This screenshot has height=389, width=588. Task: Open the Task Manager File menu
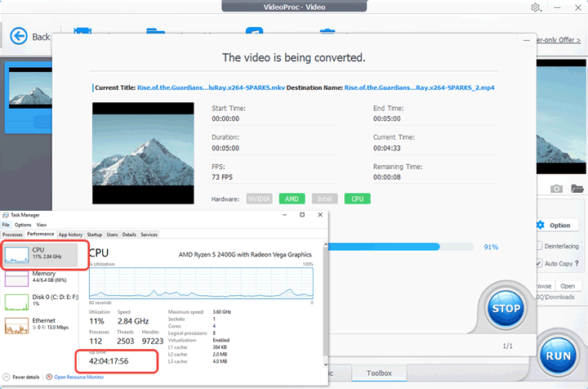point(6,225)
